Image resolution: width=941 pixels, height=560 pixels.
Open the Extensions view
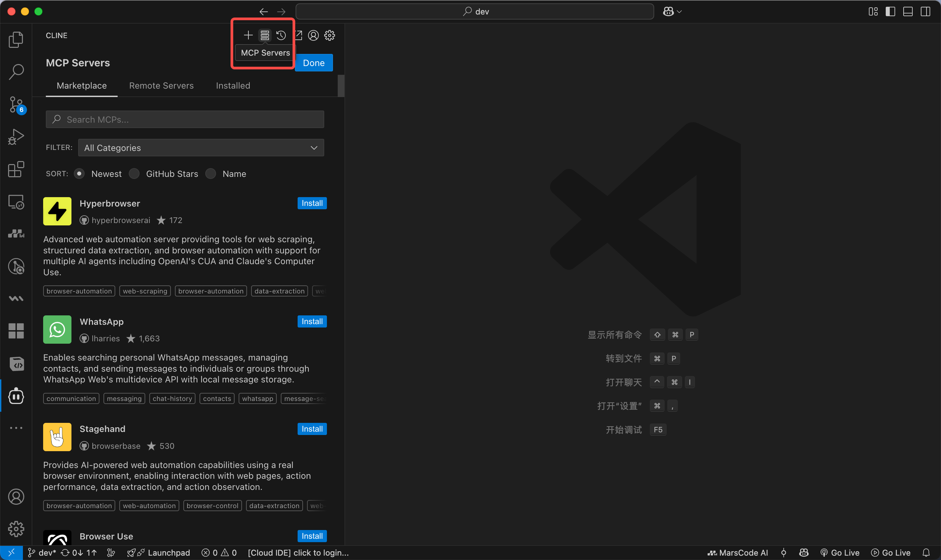(16, 169)
